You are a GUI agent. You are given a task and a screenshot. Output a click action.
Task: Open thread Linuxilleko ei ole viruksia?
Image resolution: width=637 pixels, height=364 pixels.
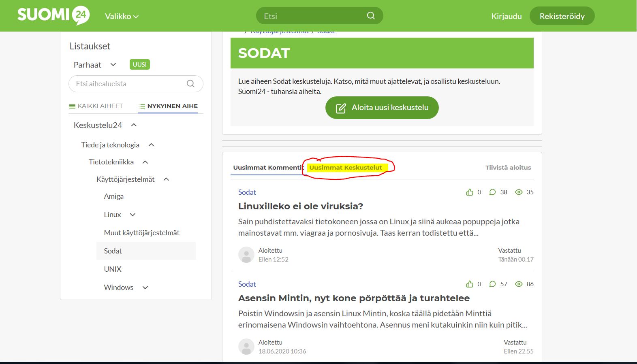click(x=301, y=206)
